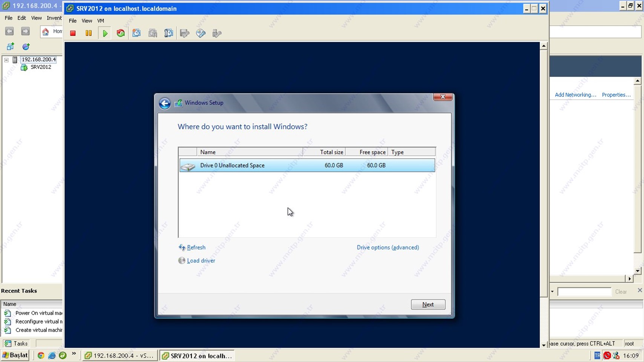
Task: Click the SRV2012 on localhost taskbar button
Action: (x=197, y=356)
